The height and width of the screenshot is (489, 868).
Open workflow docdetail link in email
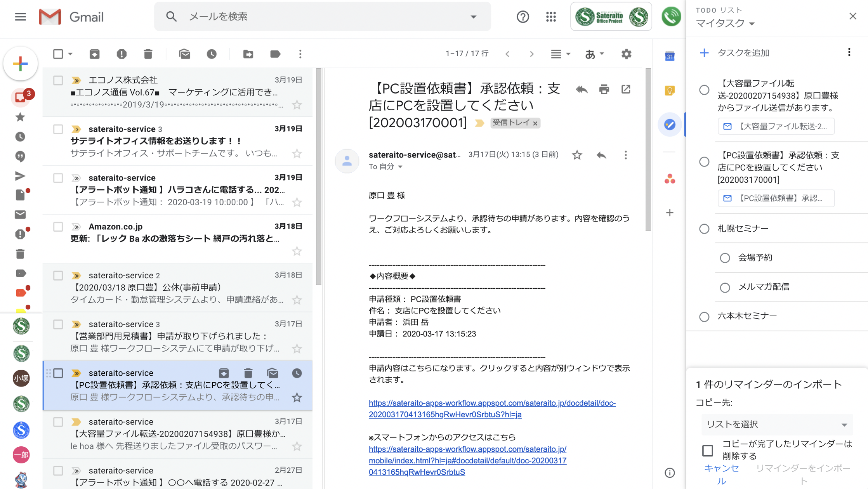(492, 409)
